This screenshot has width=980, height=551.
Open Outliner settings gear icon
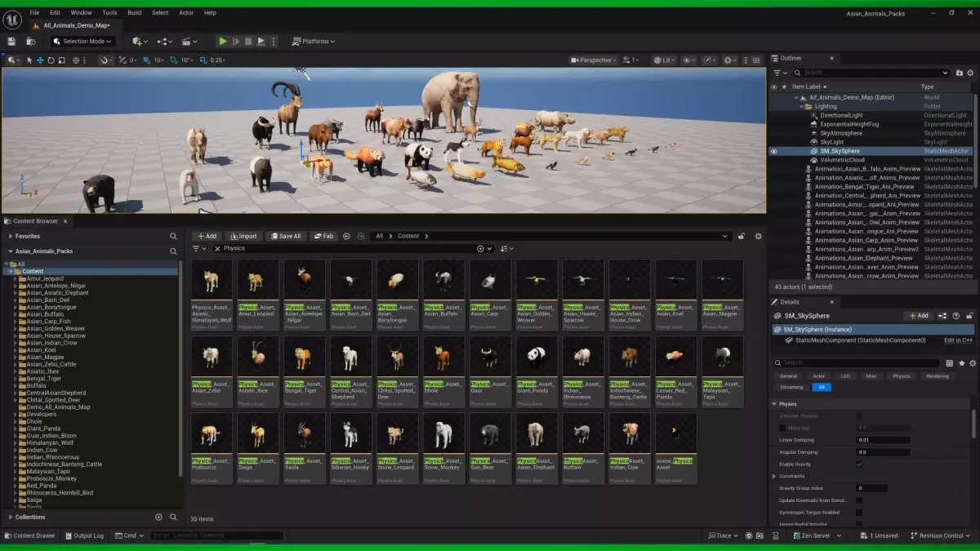969,73
